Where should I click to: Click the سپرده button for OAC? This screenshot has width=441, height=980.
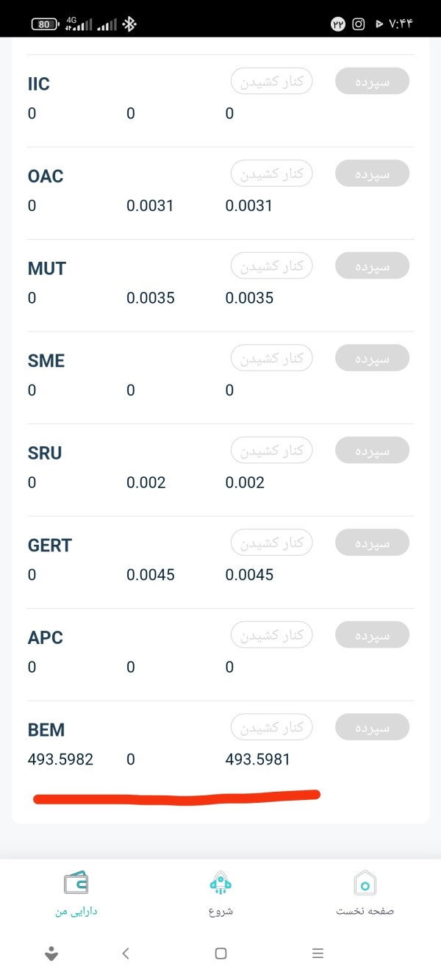tap(372, 174)
